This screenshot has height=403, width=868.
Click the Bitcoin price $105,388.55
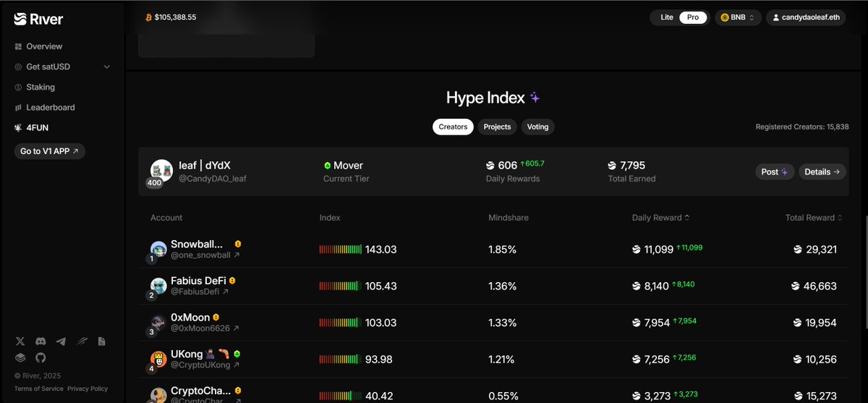tap(175, 17)
